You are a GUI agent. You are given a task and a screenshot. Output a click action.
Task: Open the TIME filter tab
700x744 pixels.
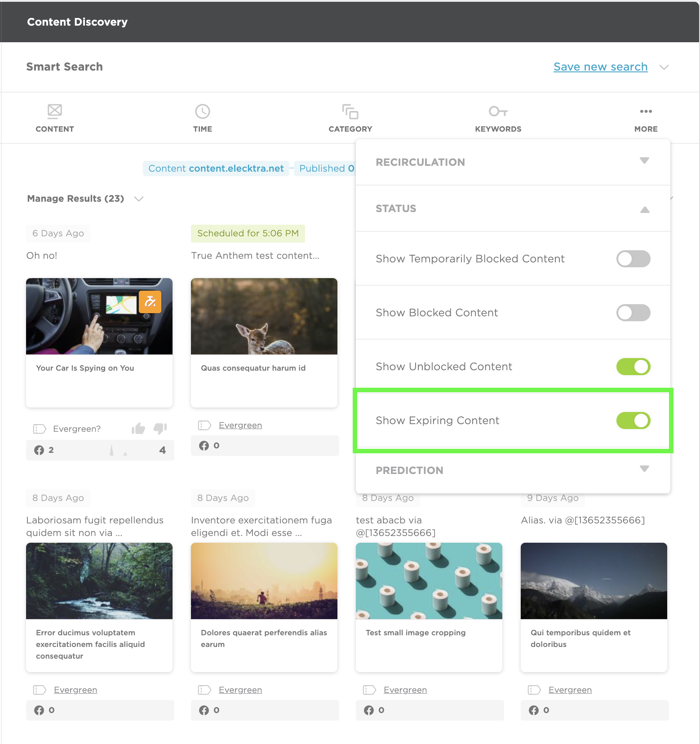(x=203, y=118)
